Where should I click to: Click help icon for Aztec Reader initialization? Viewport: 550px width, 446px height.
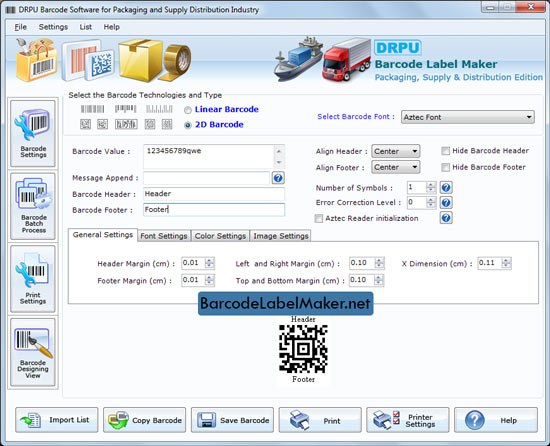[x=446, y=218]
